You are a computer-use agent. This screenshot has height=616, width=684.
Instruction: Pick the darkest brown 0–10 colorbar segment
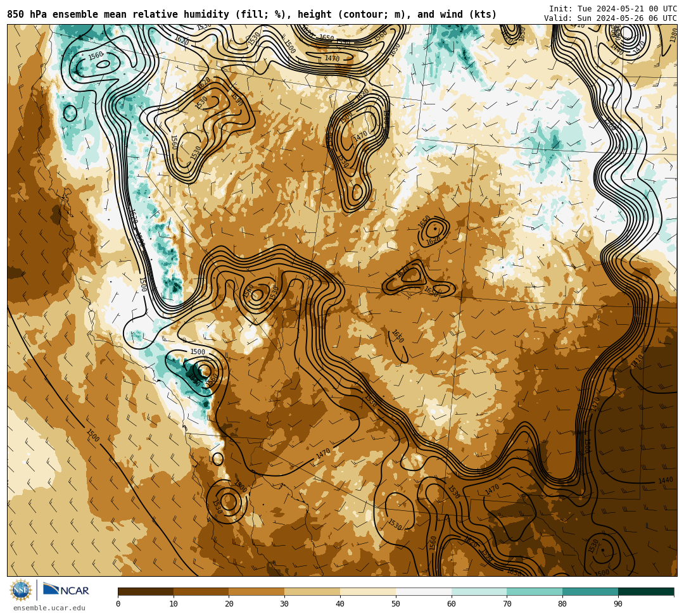coord(146,591)
